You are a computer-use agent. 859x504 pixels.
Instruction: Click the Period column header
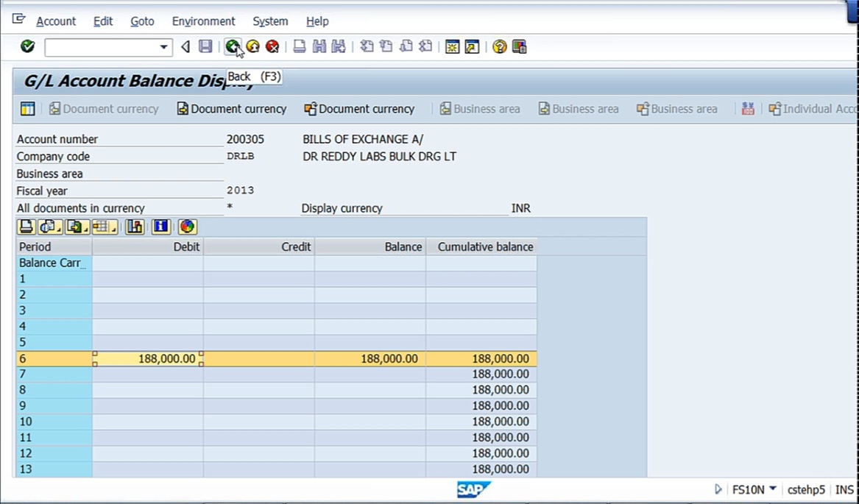(54, 247)
